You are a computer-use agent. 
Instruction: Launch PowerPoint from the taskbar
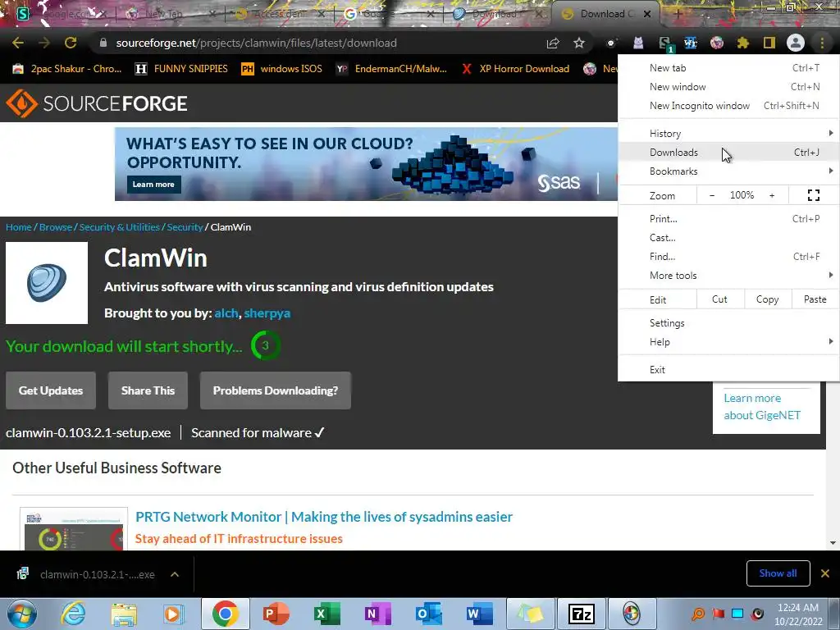276,614
